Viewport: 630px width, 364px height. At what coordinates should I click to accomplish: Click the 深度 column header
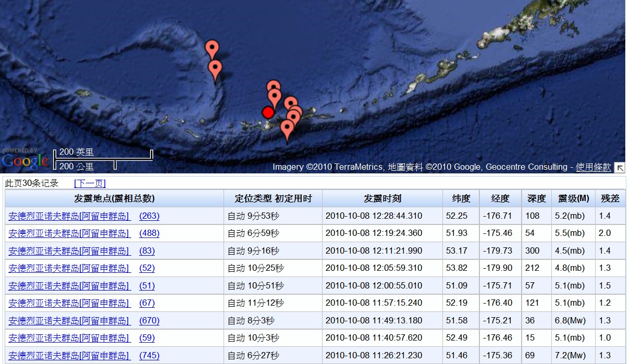(x=536, y=198)
